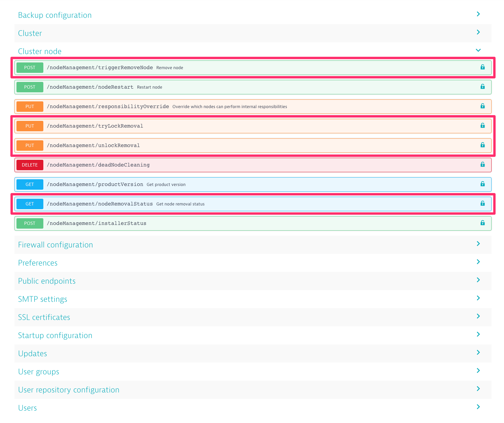This screenshot has width=504, height=423.
Task: Select /nodeManagement/unlockRemoval path text
Action: [x=93, y=145]
